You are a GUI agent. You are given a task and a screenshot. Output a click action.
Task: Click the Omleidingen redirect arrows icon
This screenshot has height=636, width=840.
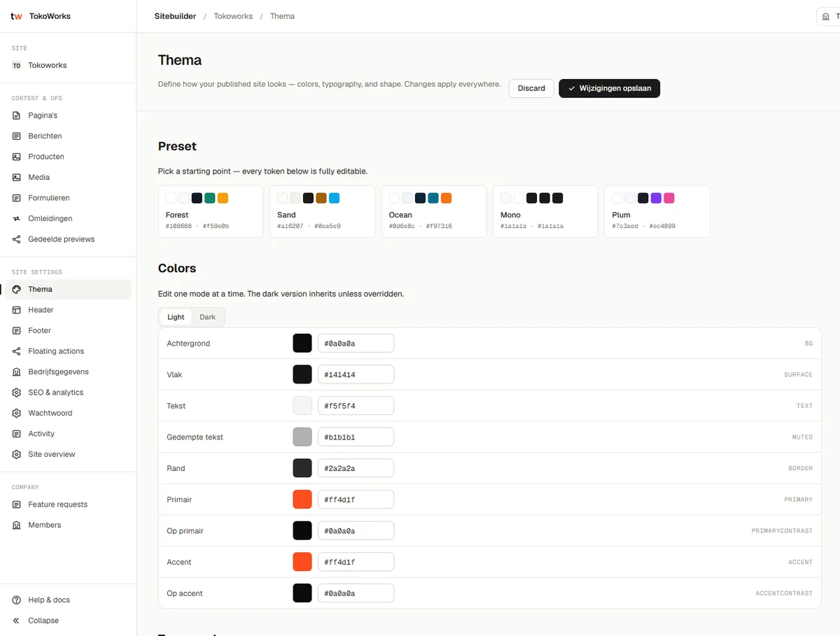17,219
